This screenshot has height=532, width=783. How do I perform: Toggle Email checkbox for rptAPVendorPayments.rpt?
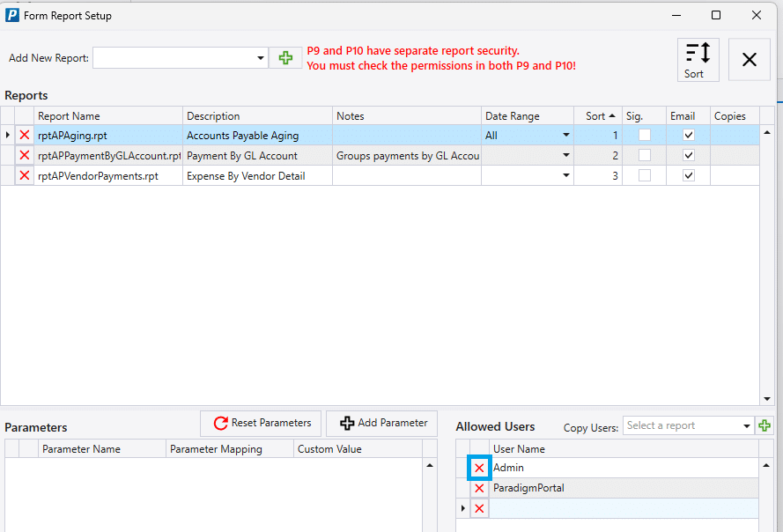[689, 176]
